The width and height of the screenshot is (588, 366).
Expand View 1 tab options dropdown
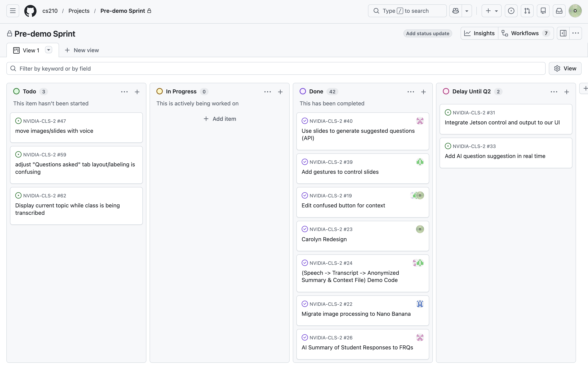(48, 50)
